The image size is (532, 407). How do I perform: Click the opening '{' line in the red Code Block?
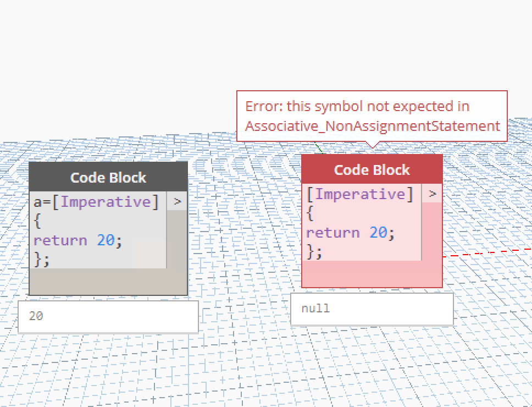[x=310, y=213]
